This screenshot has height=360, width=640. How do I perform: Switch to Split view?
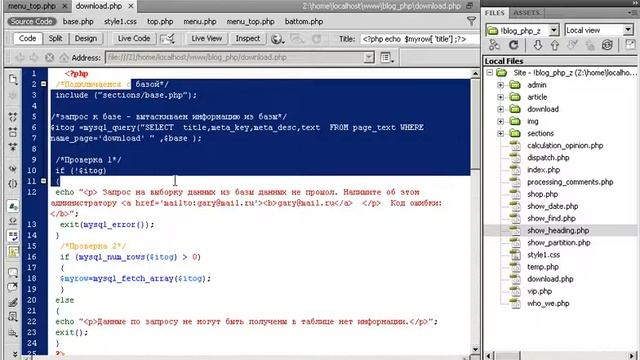point(56,38)
